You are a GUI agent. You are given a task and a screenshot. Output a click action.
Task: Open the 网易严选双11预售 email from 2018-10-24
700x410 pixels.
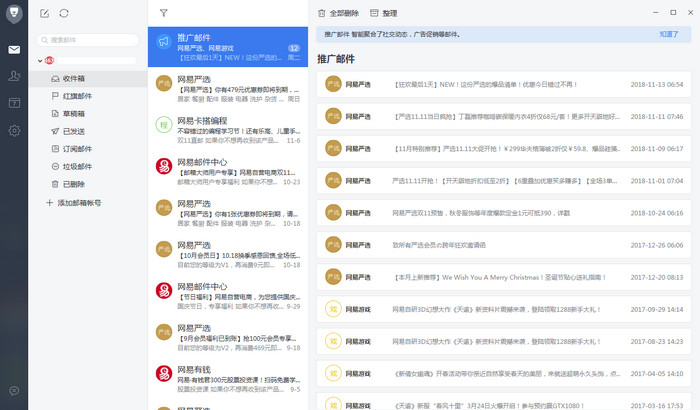coord(504,213)
